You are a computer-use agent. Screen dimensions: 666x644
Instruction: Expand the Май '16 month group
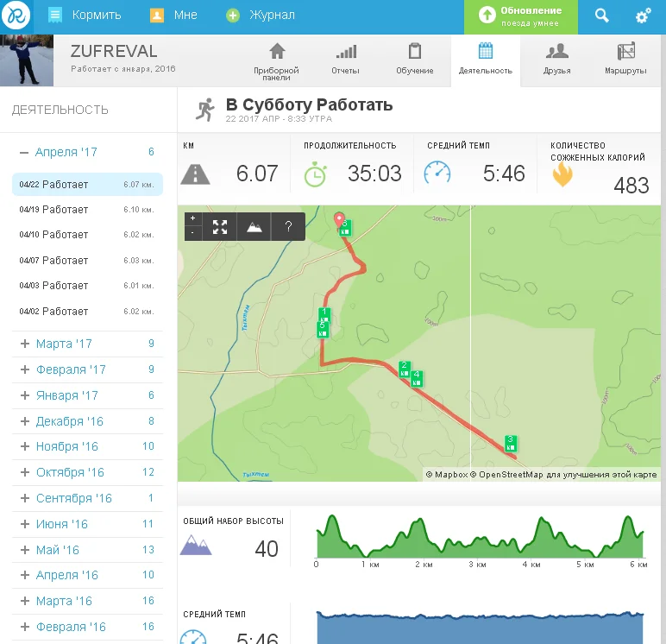tap(87, 550)
